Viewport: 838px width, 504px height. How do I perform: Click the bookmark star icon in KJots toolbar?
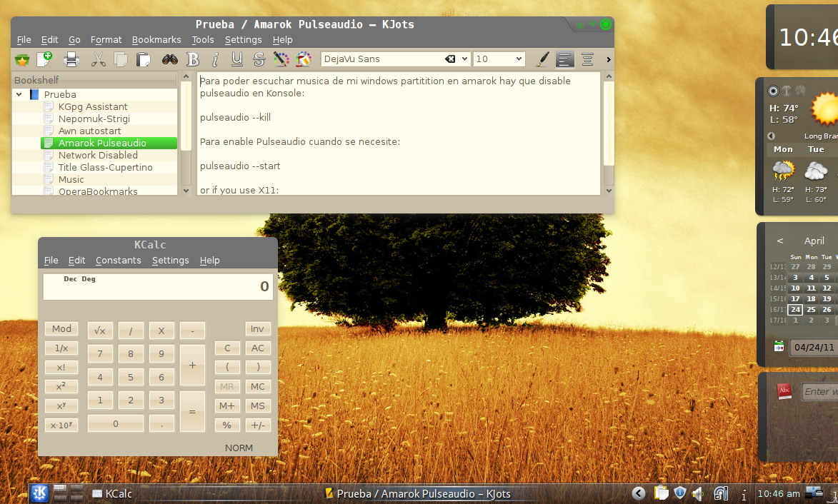22,59
